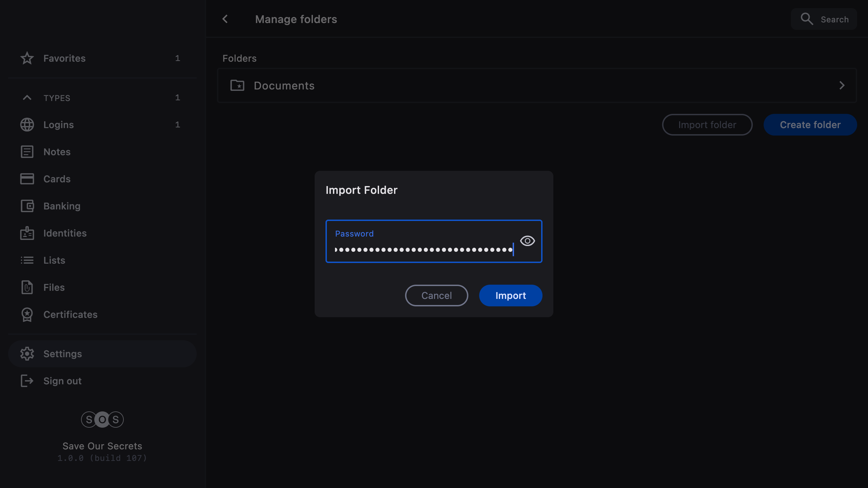Open Identities badge icon
This screenshot has width=868, height=488.
click(x=27, y=233)
